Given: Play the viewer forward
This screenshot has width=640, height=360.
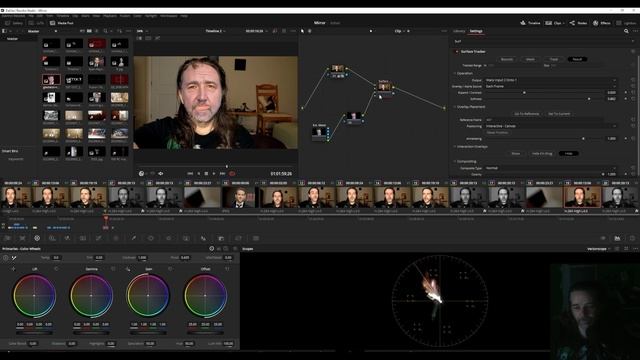Looking at the screenshot, I should click(214, 173).
